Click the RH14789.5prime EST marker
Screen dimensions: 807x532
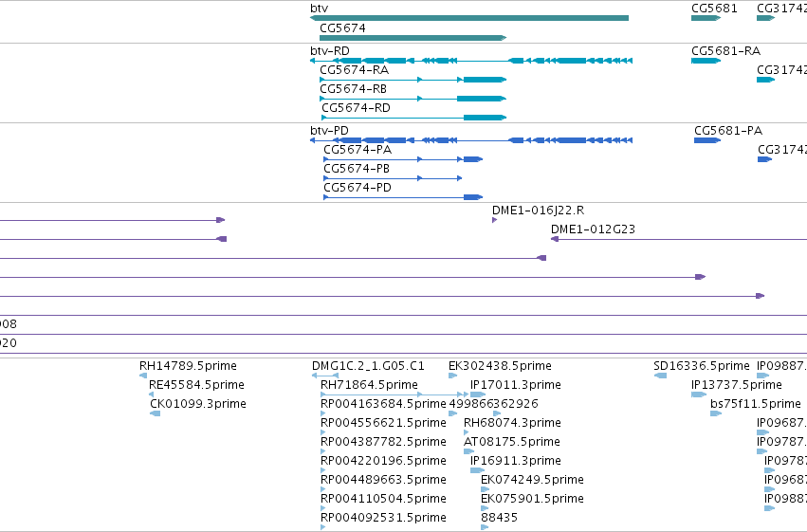tap(143, 376)
